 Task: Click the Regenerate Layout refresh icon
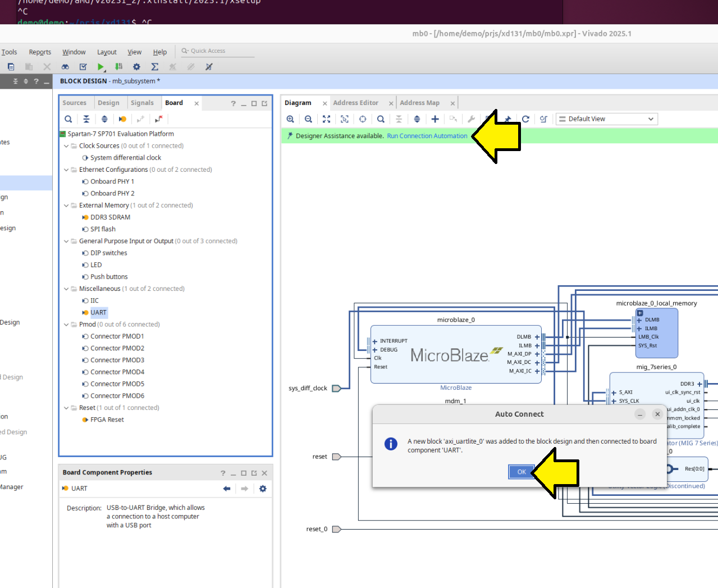(x=525, y=119)
